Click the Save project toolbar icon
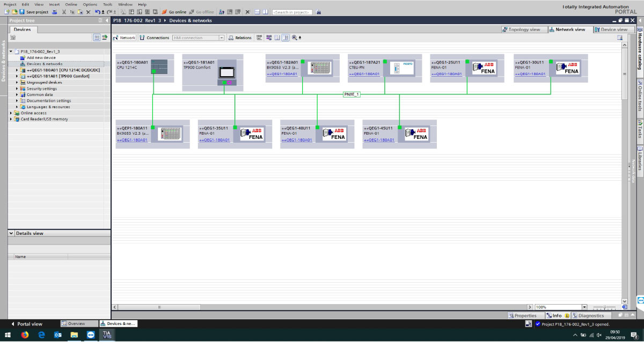Viewport: 644px width, 362px height. pos(22,12)
